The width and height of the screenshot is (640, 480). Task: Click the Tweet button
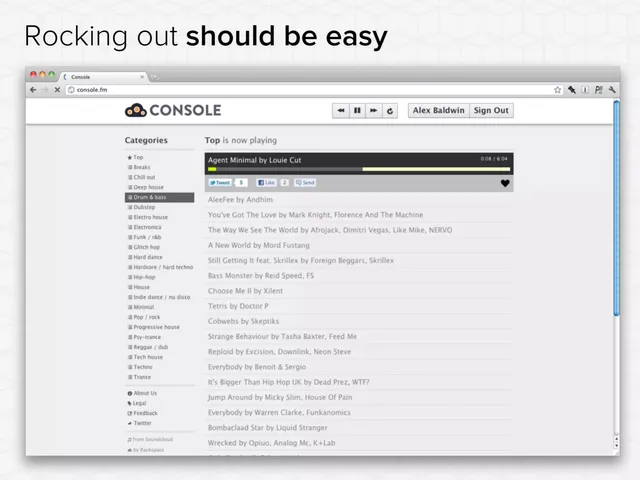pyautogui.click(x=220, y=182)
